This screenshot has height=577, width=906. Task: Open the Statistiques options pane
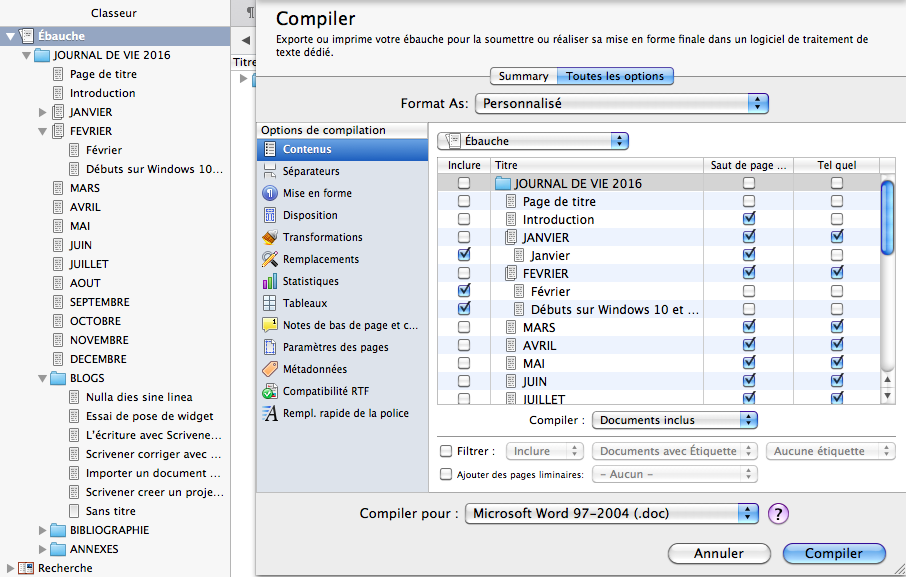pyautogui.click(x=310, y=281)
